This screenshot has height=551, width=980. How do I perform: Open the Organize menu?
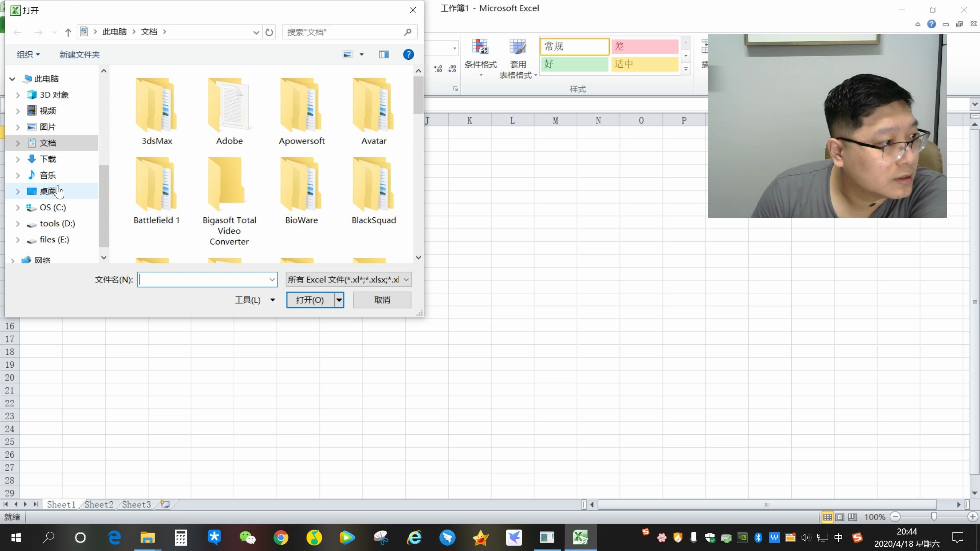(x=28, y=55)
